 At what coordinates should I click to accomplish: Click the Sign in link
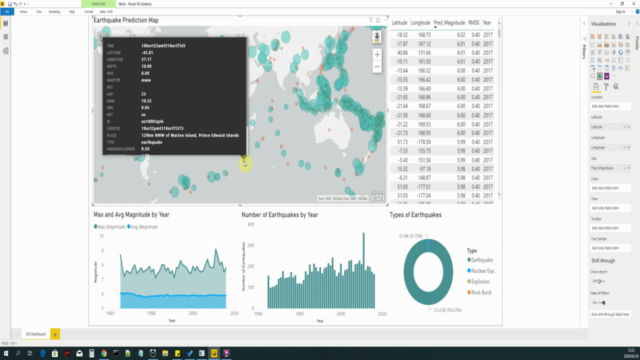(620, 12)
